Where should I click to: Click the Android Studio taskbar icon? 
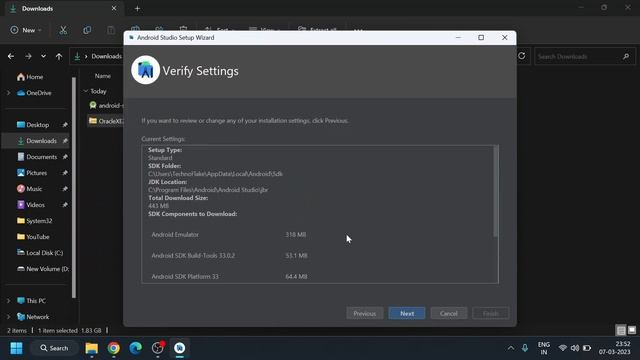[180, 348]
